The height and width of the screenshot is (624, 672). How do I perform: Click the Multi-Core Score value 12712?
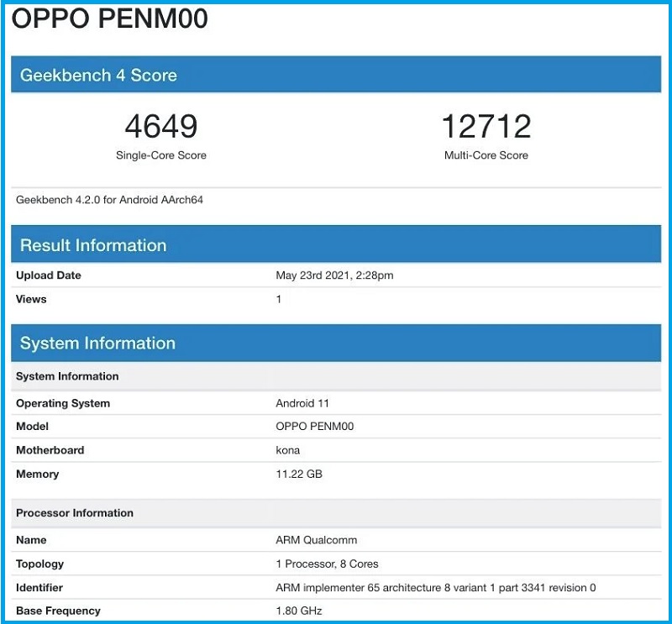point(486,125)
